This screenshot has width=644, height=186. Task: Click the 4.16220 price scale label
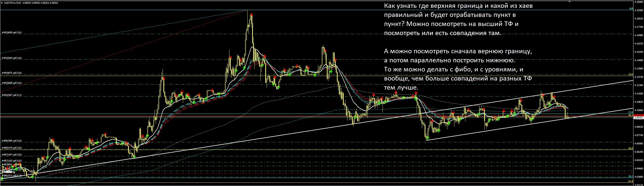(x=638, y=43)
